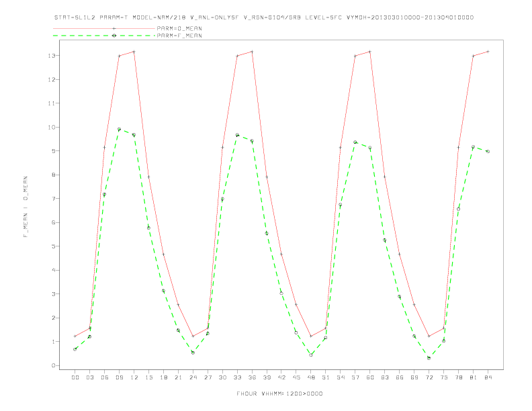532x411 pixels.
Task: Click x-axis forecast hour label 45
Action: coord(296,377)
